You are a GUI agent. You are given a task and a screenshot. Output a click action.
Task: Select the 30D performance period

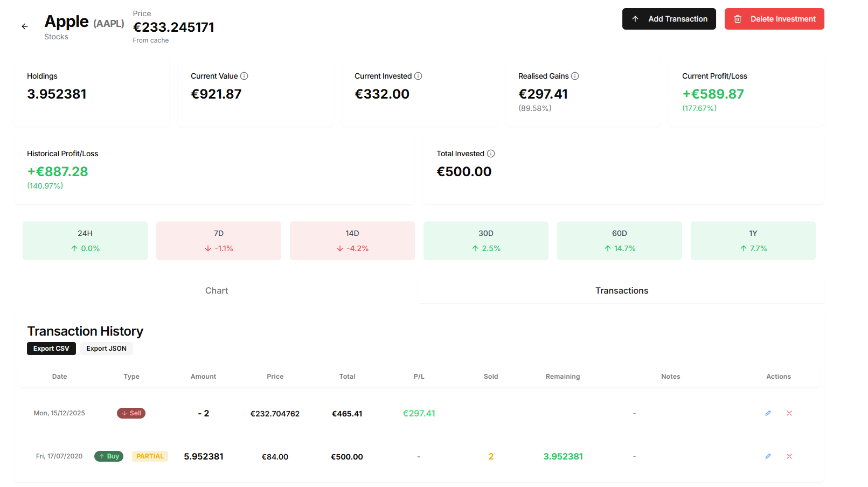click(485, 240)
